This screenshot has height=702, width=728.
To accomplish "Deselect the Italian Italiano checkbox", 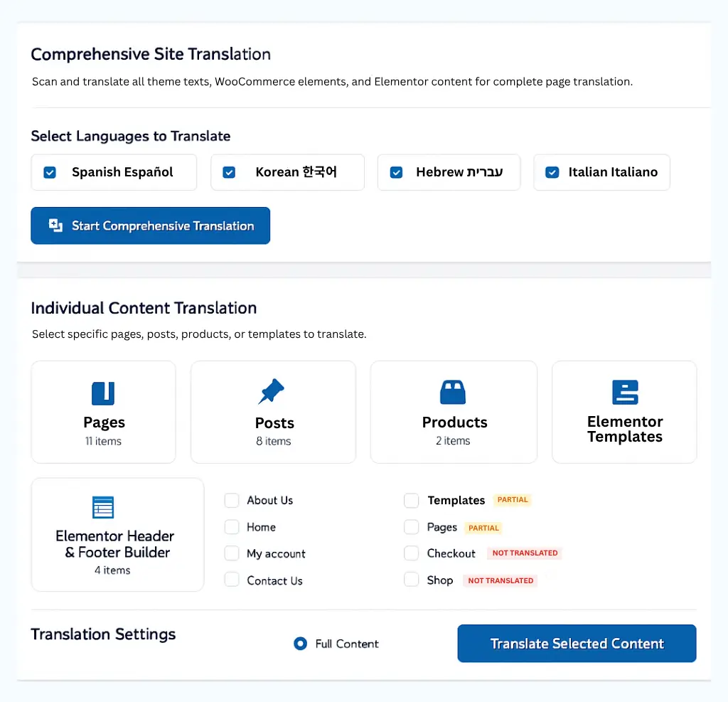I will coord(552,172).
